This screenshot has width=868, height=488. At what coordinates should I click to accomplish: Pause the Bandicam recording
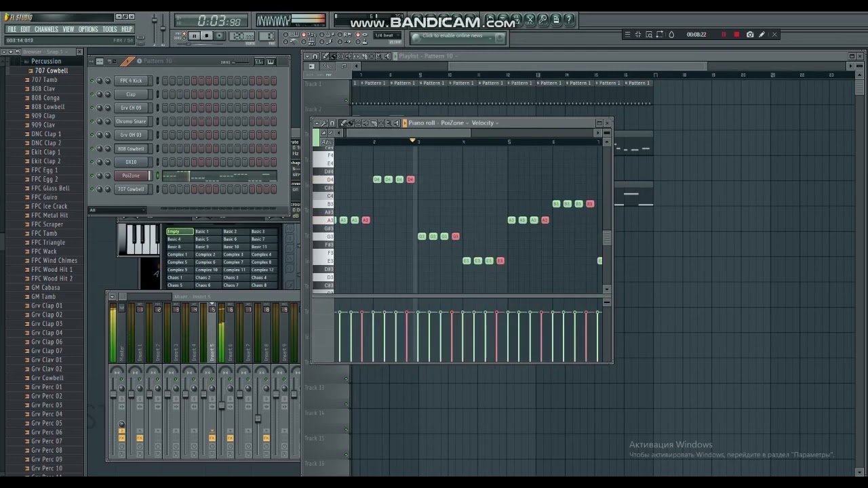pos(724,35)
